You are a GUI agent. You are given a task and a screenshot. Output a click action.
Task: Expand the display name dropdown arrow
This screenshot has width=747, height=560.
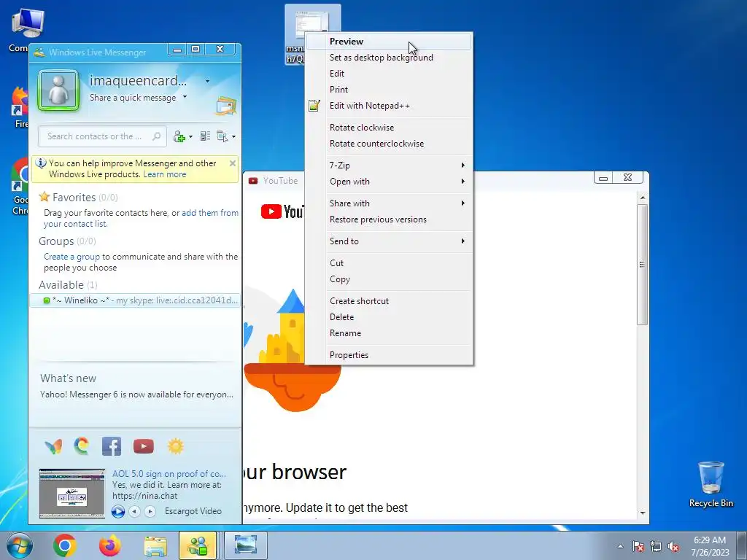tap(207, 81)
